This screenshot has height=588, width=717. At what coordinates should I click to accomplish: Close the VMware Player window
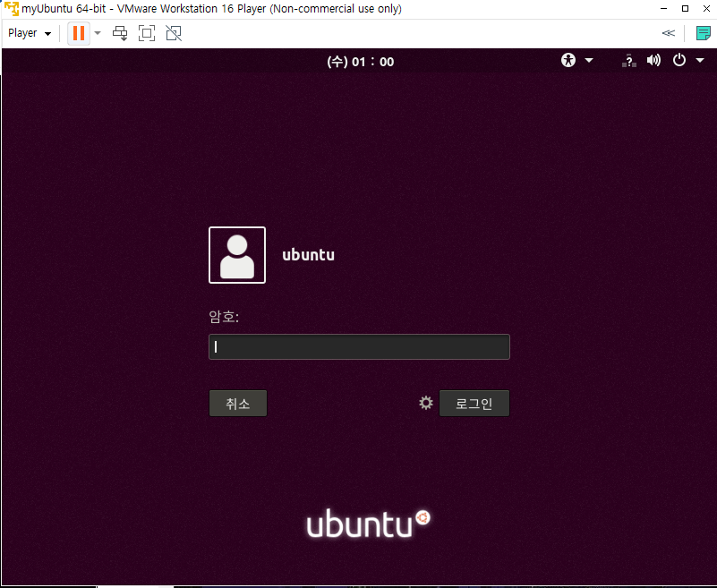coord(706,9)
